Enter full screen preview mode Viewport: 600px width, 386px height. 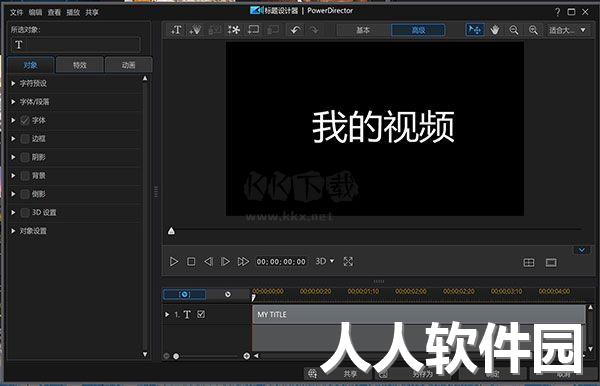pos(348,262)
